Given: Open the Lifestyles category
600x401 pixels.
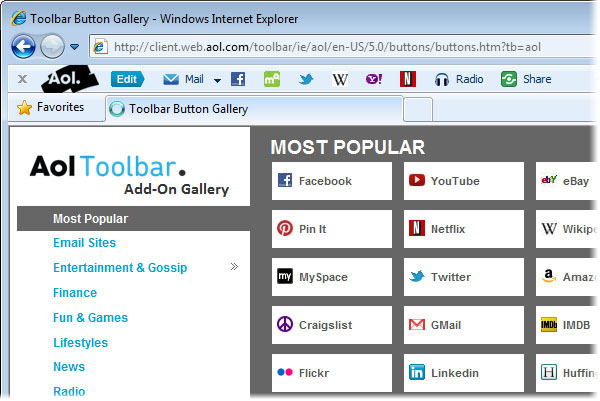Looking at the screenshot, I should [x=80, y=342].
